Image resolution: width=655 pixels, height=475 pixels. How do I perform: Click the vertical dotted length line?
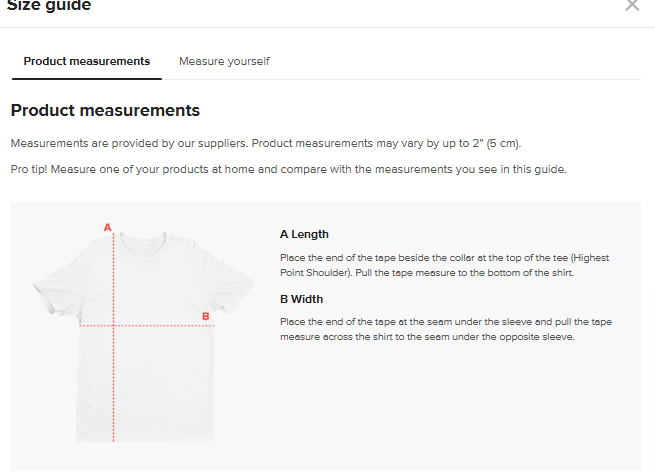tap(114, 380)
